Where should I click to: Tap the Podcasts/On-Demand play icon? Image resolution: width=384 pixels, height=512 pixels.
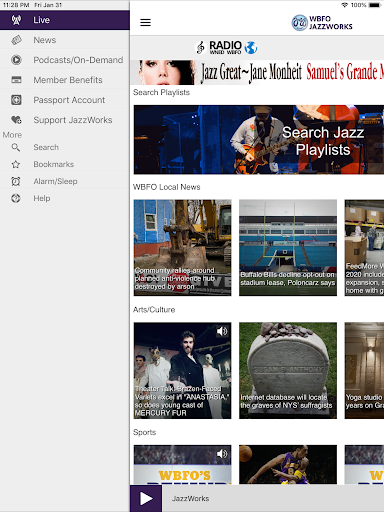coord(16,60)
